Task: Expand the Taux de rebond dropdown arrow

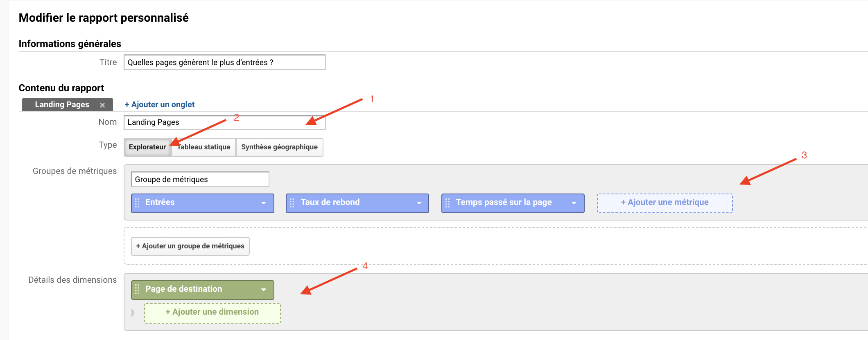Action: [x=419, y=203]
